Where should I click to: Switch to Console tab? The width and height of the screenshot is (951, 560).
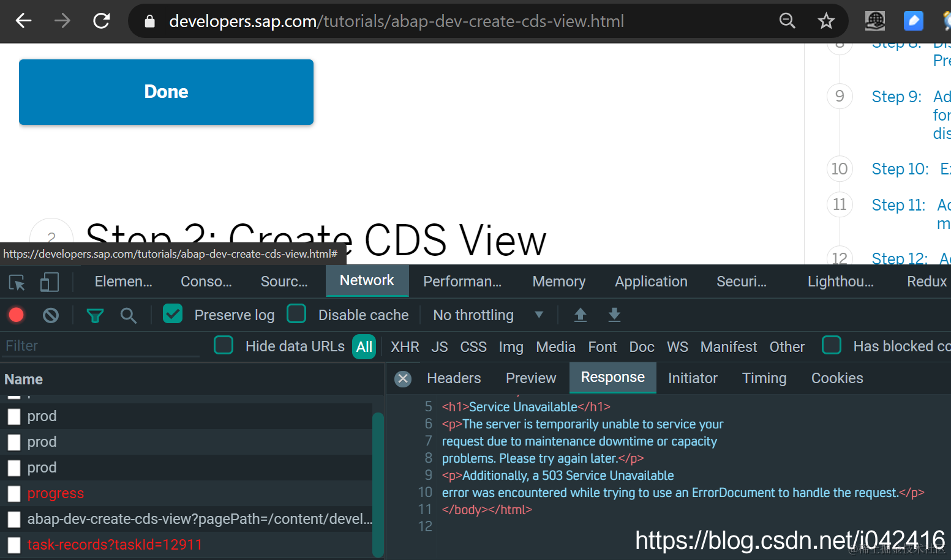click(x=206, y=282)
